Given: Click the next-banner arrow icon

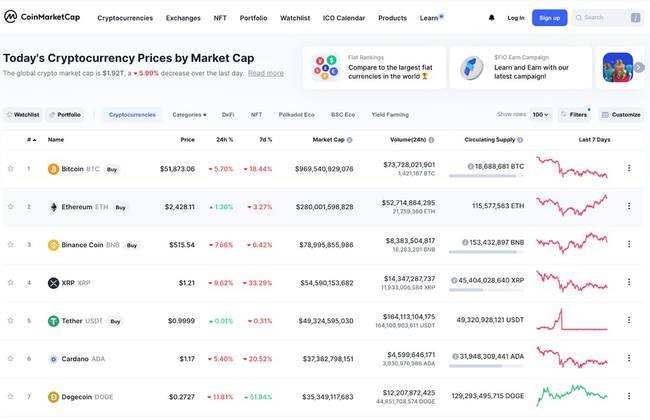Looking at the screenshot, I should [639, 67].
